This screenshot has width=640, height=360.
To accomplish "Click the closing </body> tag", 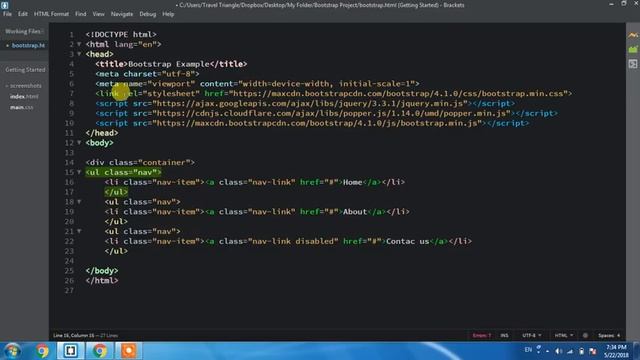I will pyautogui.click(x=102, y=271).
